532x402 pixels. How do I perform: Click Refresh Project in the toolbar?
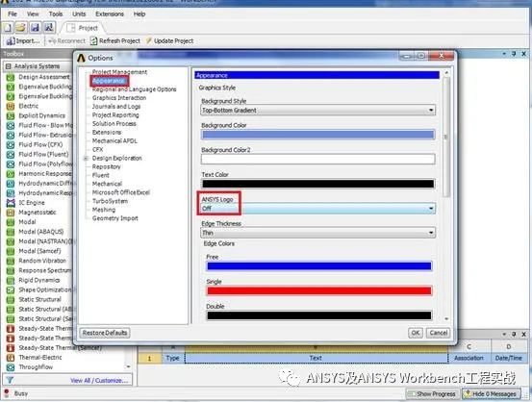(x=115, y=41)
